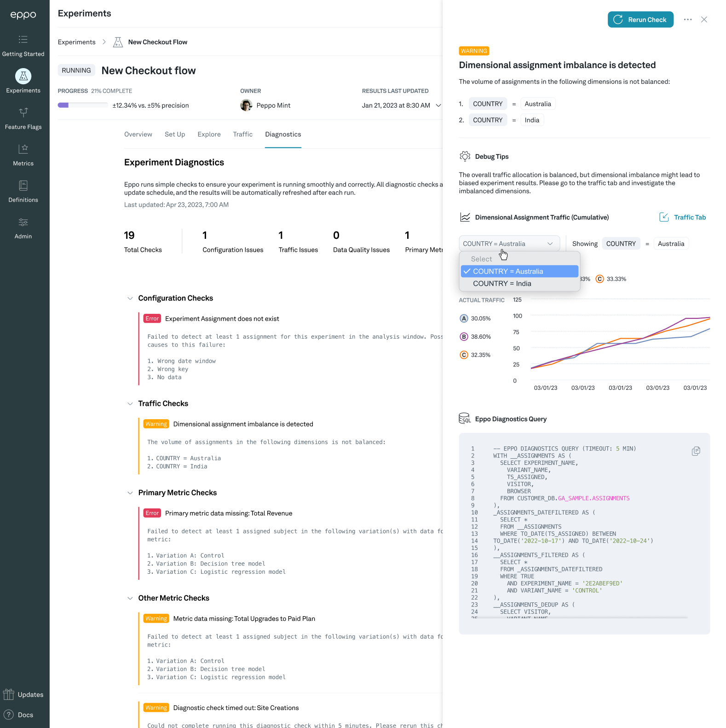Click the Rerun Check button
The height and width of the screenshot is (728, 726).
640,20
